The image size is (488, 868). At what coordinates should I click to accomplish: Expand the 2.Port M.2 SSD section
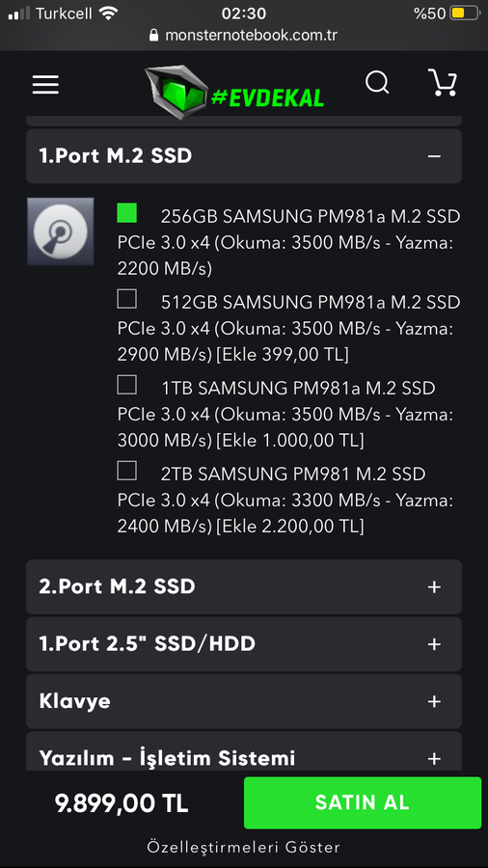tap(244, 586)
